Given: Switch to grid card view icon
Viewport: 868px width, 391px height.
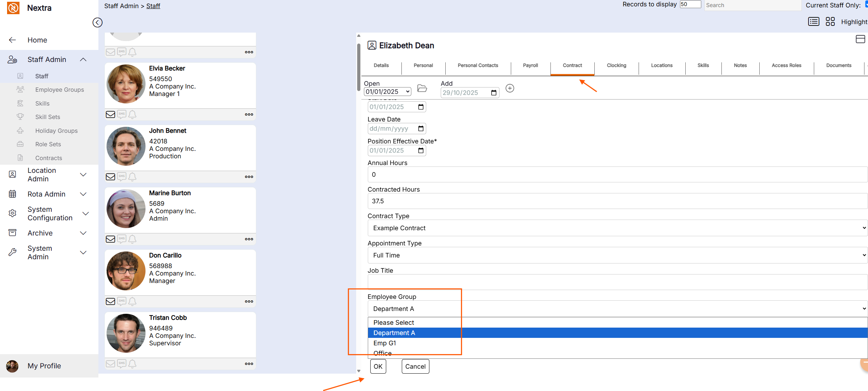Looking at the screenshot, I should coord(830,22).
